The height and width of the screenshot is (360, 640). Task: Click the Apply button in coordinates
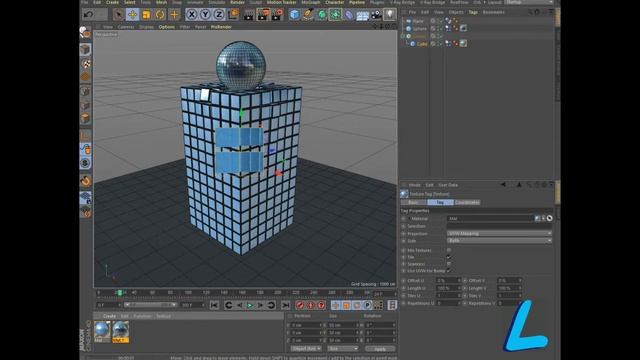380,349
